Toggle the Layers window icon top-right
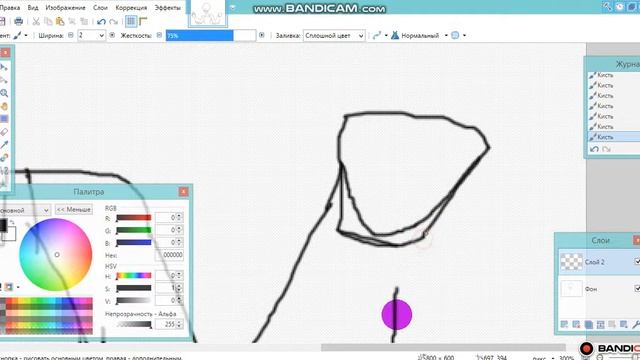The height and width of the screenshot is (360, 640). coord(632,6)
